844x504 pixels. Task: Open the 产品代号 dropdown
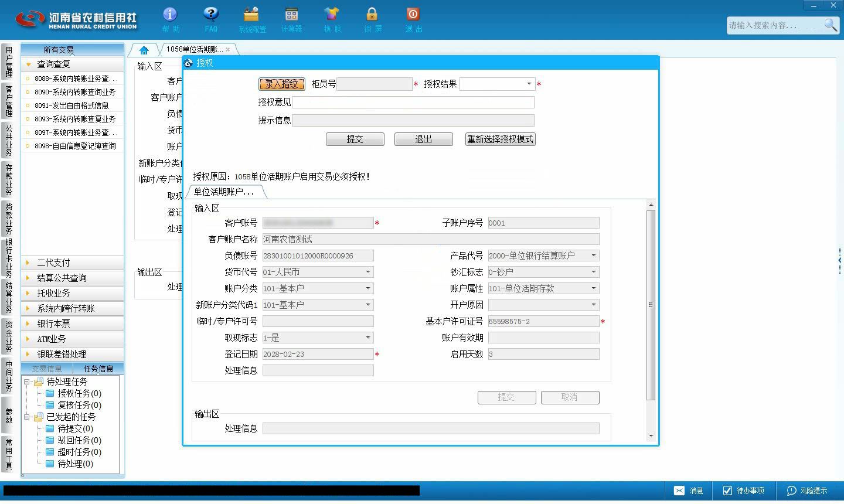tap(593, 256)
